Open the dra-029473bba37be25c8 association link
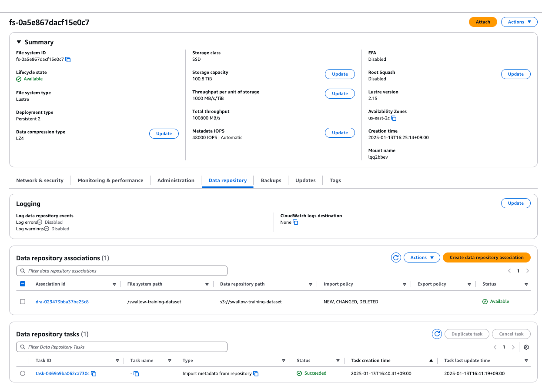The height and width of the screenshot is (392, 542). pos(62,302)
